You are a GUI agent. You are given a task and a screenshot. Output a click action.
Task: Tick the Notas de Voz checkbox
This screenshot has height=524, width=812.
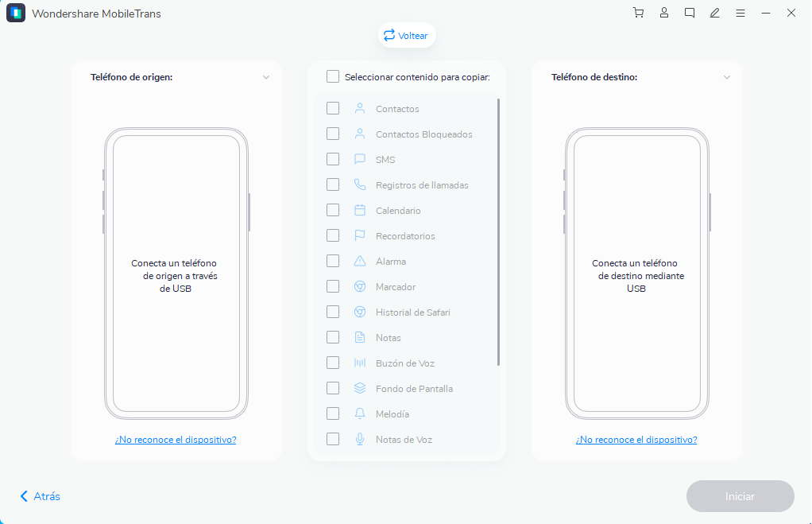(333, 440)
